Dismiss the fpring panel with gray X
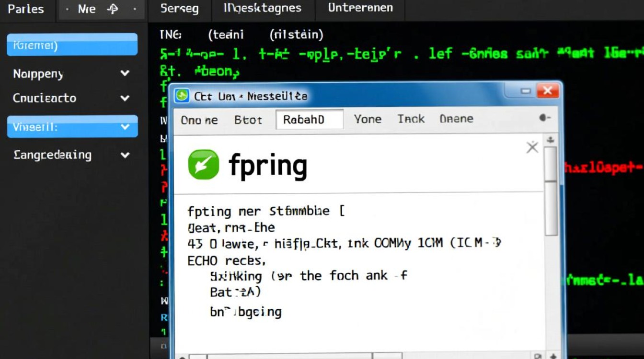The height and width of the screenshot is (359, 644). [532, 147]
